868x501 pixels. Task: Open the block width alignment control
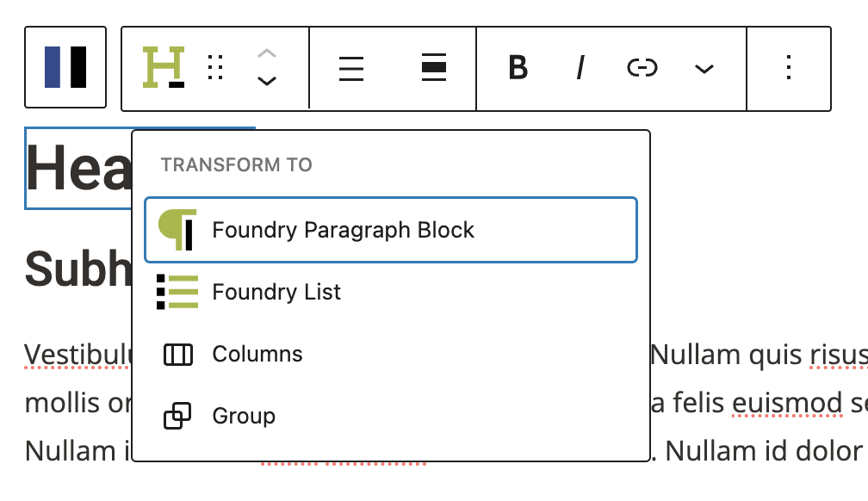pyautogui.click(x=434, y=67)
